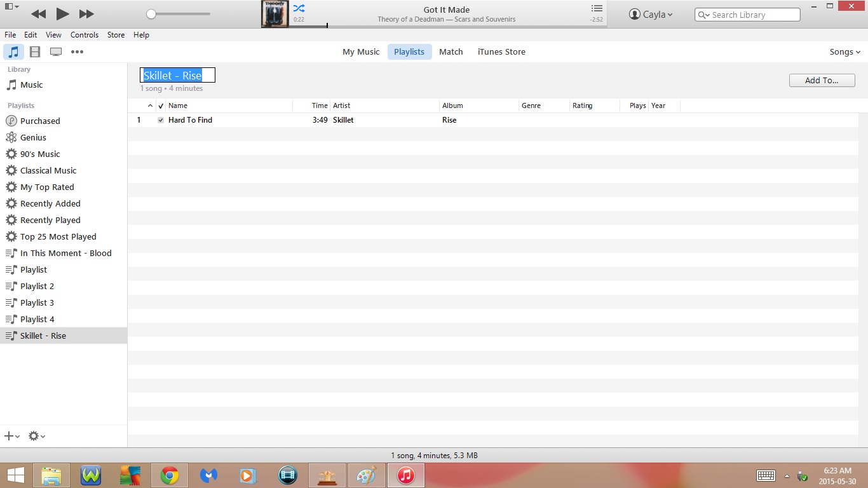The image size is (868, 488).
Task: Adjust the volume slider
Action: pos(178,14)
